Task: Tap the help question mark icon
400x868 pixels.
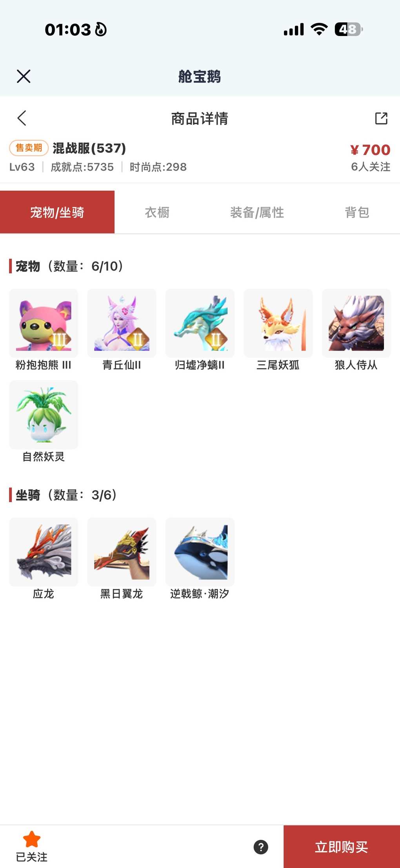Action: coord(261,847)
